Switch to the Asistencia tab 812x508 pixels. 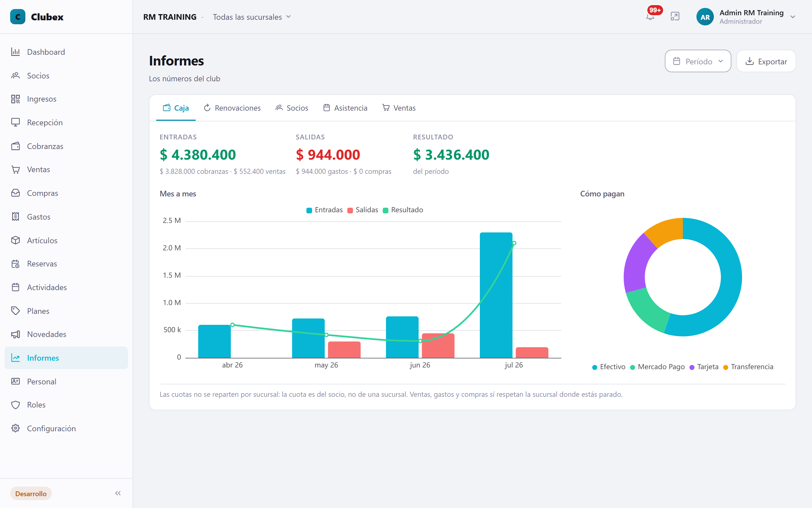[x=345, y=108]
